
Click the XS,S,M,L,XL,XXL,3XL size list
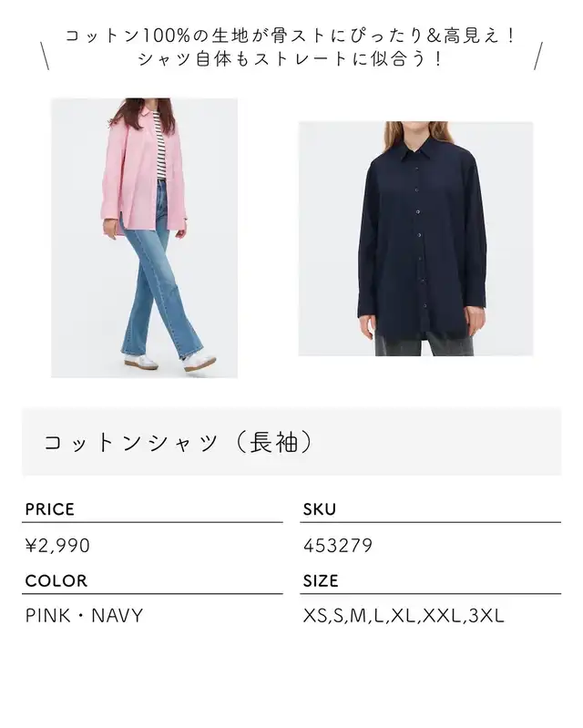coord(404,616)
